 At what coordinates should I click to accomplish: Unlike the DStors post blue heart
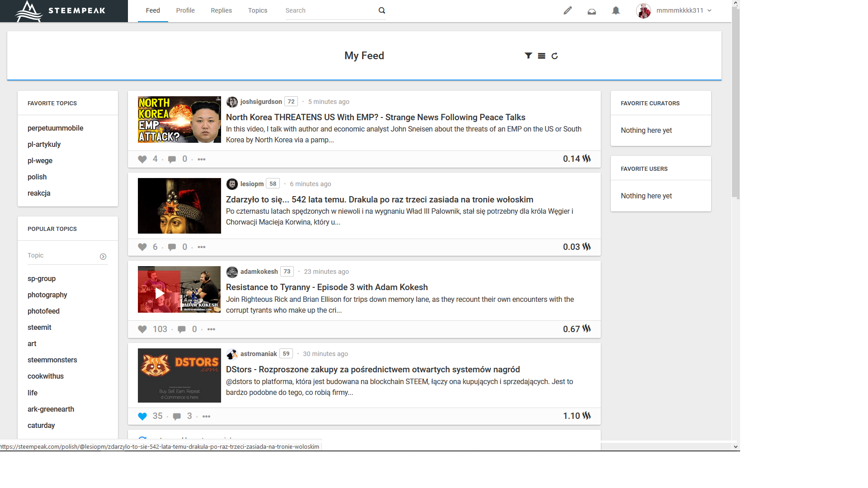click(x=142, y=416)
